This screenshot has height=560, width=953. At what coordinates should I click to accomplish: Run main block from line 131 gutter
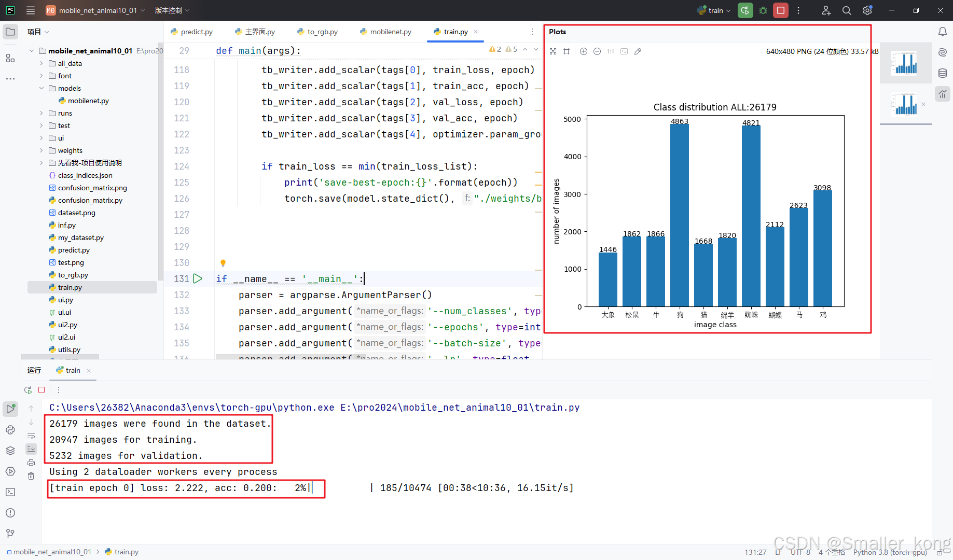198,278
